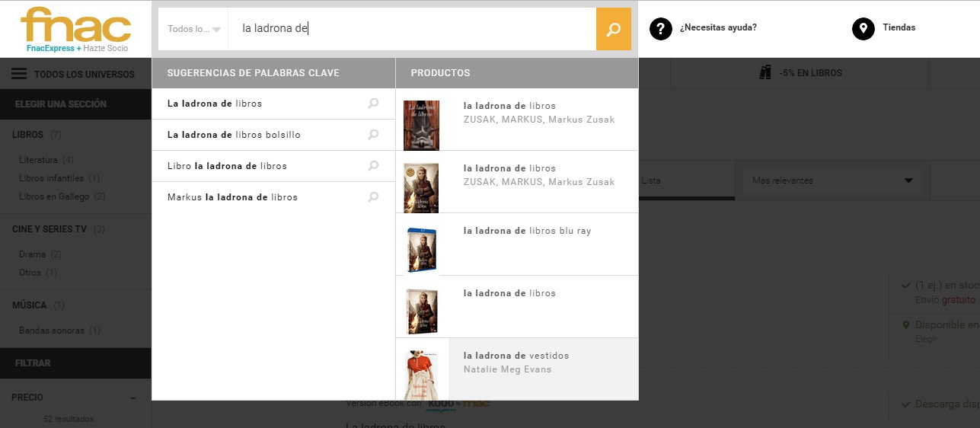
Task: Click the orange search magnifier button
Action: [614, 29]
